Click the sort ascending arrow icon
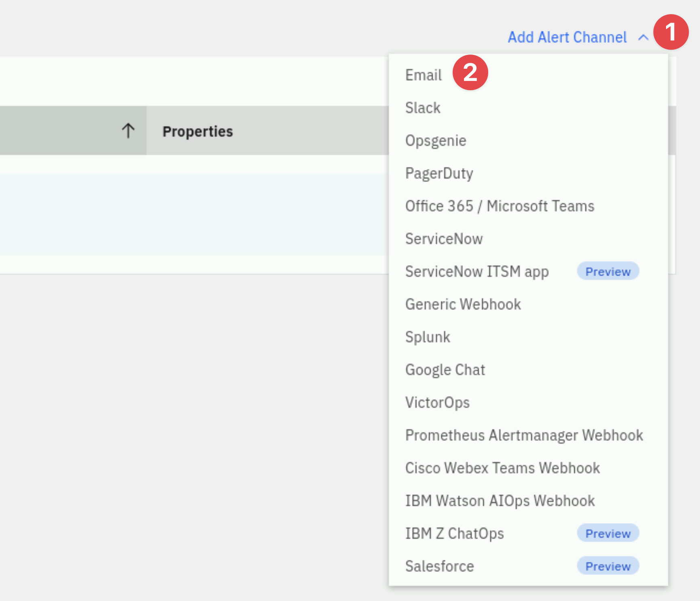This screenshot has height=601, width=700. (x=128, y=131)
